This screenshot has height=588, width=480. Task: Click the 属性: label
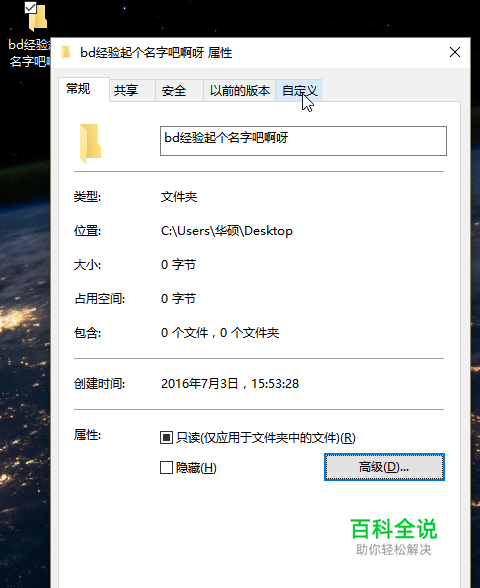87,435
